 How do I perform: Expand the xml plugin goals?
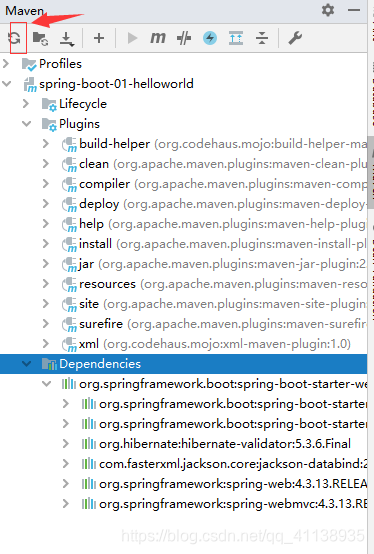click(46, 344)
